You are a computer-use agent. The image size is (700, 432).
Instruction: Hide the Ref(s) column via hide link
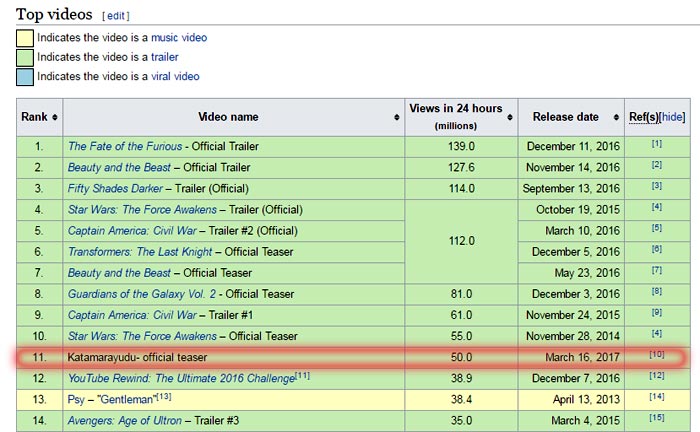[672, 117]
